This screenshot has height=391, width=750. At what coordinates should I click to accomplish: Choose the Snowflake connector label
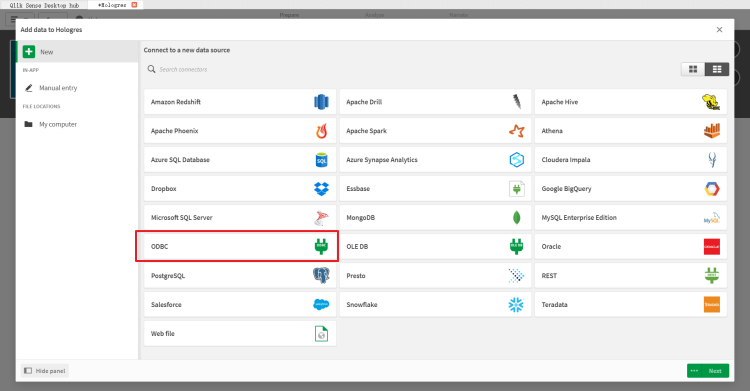pyautogui.click(x=362, y=304)
